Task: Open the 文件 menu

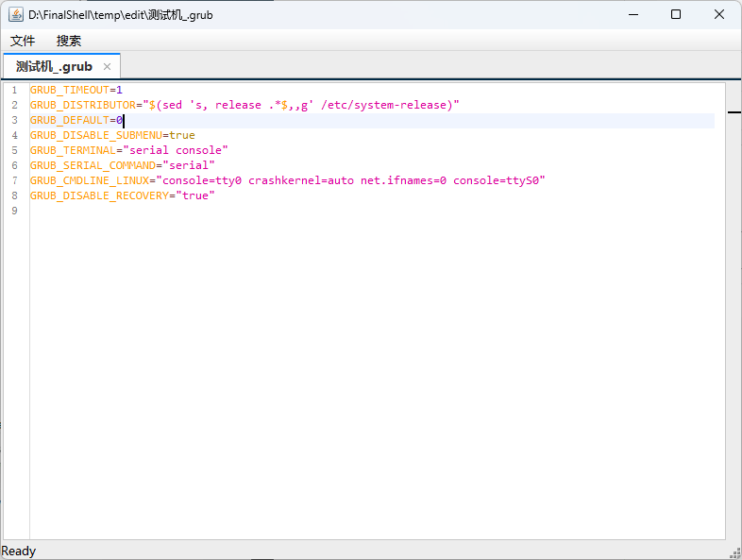Action: pyautogui.click(x=23, y=41)
